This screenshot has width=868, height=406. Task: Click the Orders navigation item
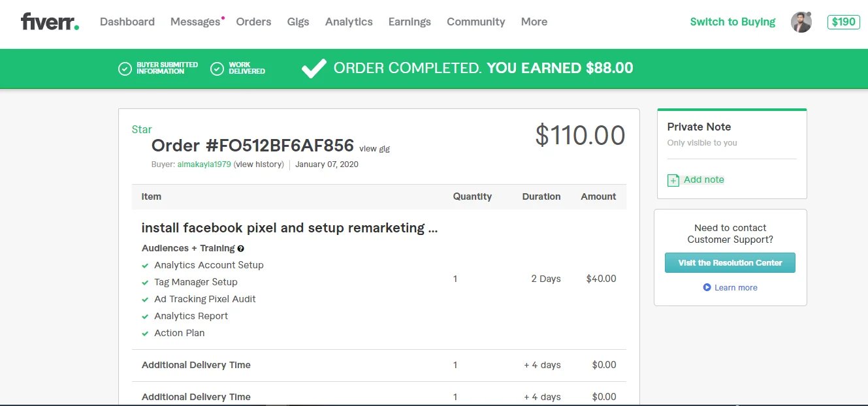(253, 22)
